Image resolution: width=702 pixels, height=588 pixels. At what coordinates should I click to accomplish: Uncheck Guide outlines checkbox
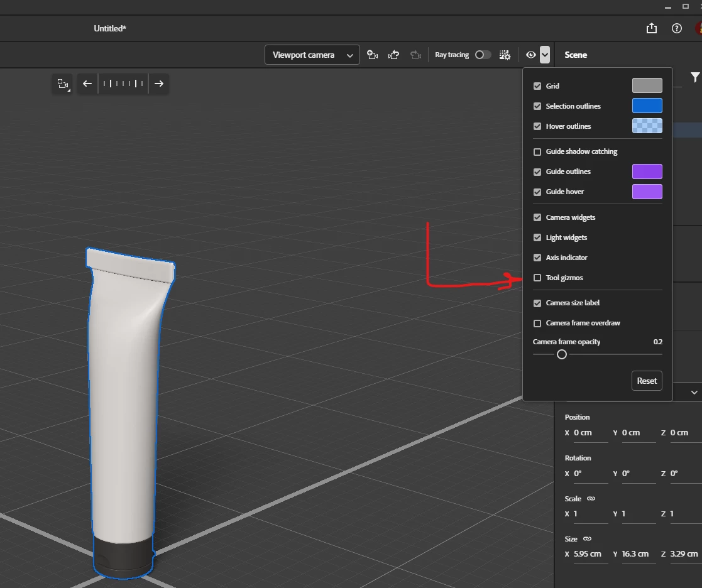coord(537,172)
